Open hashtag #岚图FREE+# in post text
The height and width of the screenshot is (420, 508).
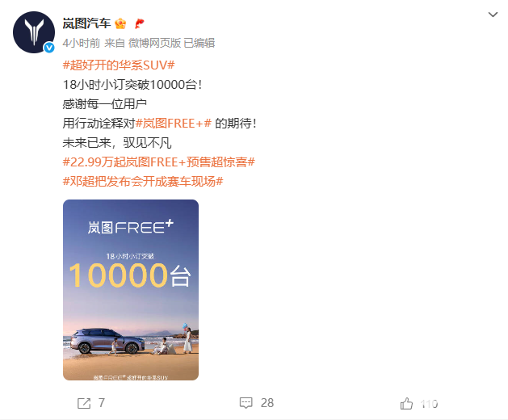coord(174,124)
